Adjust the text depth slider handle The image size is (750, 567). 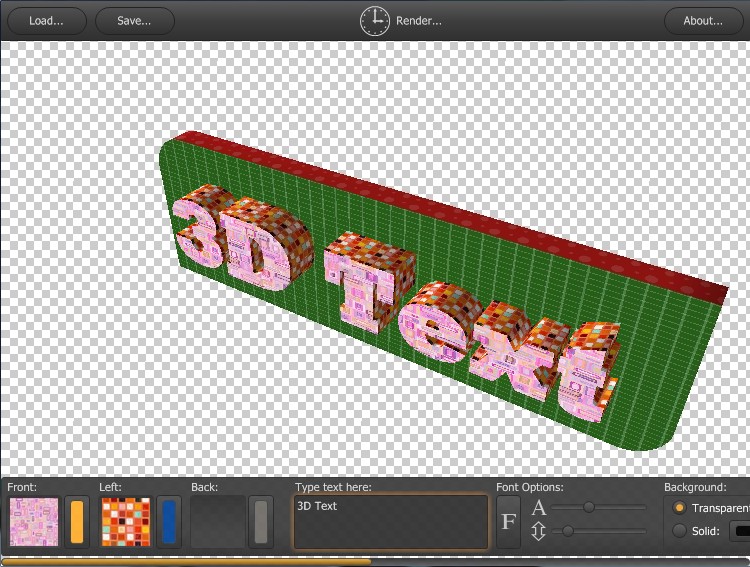(568, 531)
